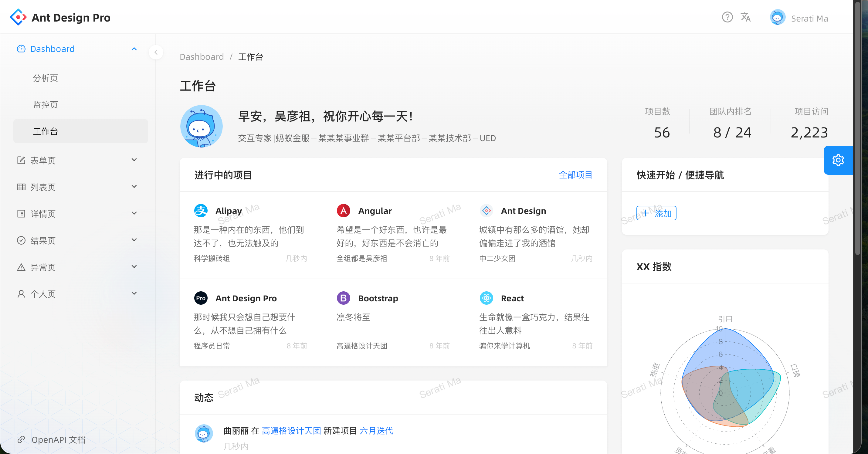Click the help question mark icon
Screen dimensions: 868x454
pyautogui.click(x=727, y=17)
